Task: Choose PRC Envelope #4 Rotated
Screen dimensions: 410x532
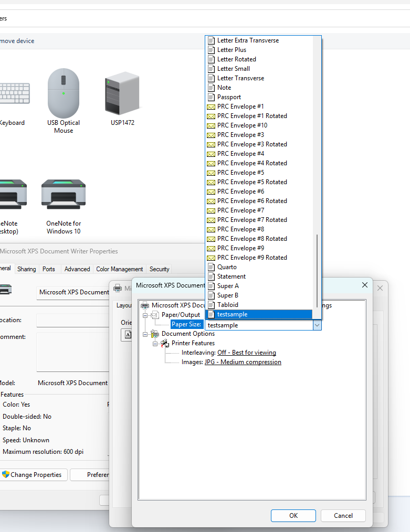Action: pyautogui.click(x=259, y=163)
